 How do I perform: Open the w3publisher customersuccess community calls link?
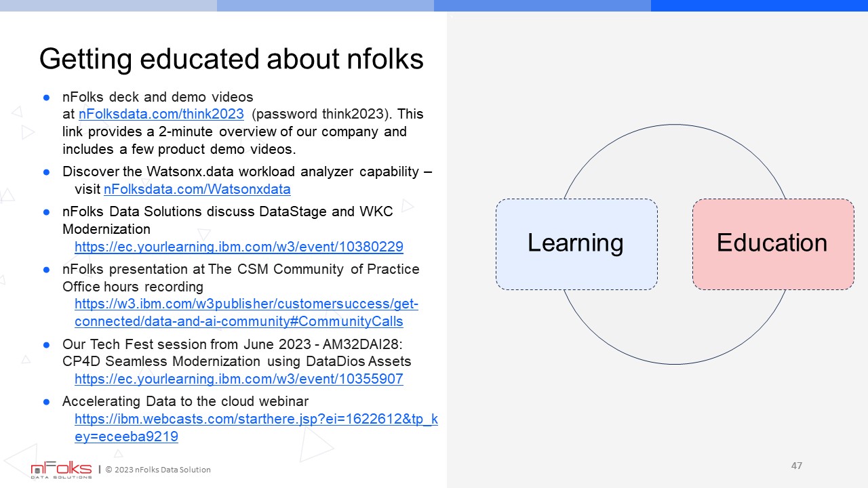(x=246, y=312)
